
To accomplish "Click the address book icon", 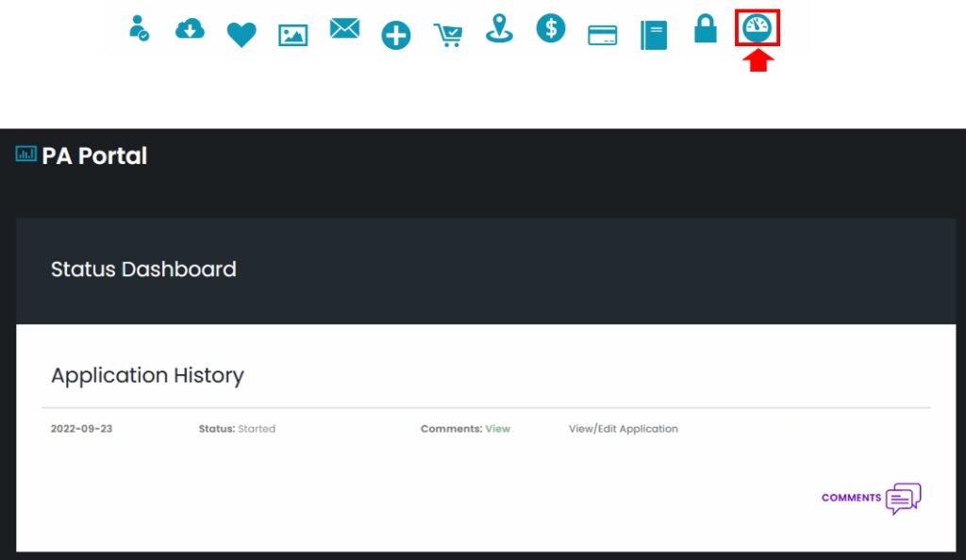I will pos(654,31).
